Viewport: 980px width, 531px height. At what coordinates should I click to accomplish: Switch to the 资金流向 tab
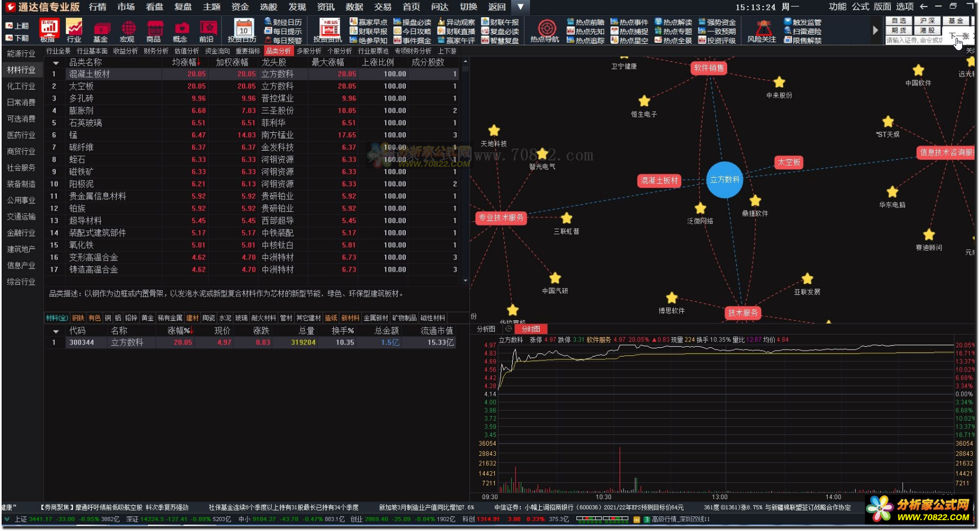coord(218,51)
